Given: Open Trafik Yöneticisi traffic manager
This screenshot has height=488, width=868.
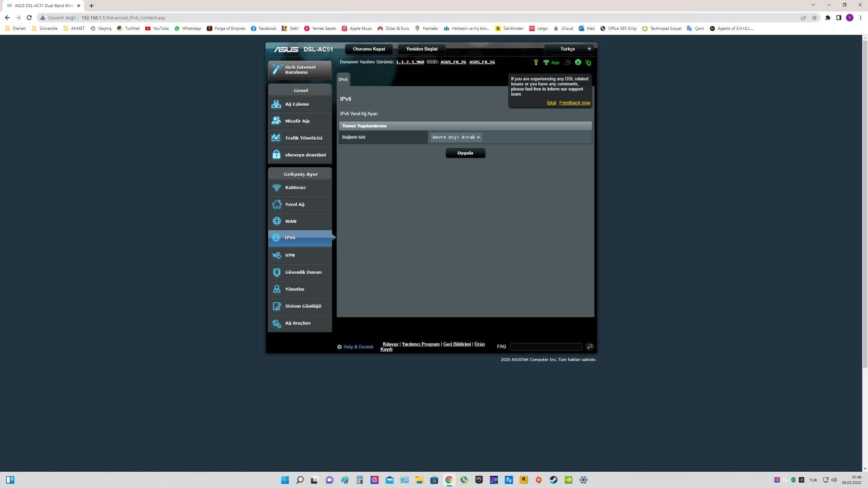Looking at the screenshot, I should (x=276, y=138).
